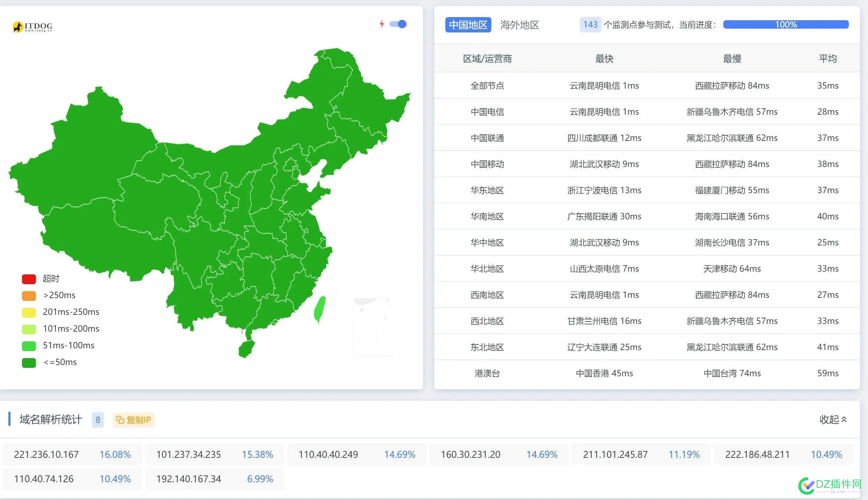The height and width of the screenshot is (500, 868).
Task: Click the red 超时 legend swatch
Action: (x=29, y=279)
